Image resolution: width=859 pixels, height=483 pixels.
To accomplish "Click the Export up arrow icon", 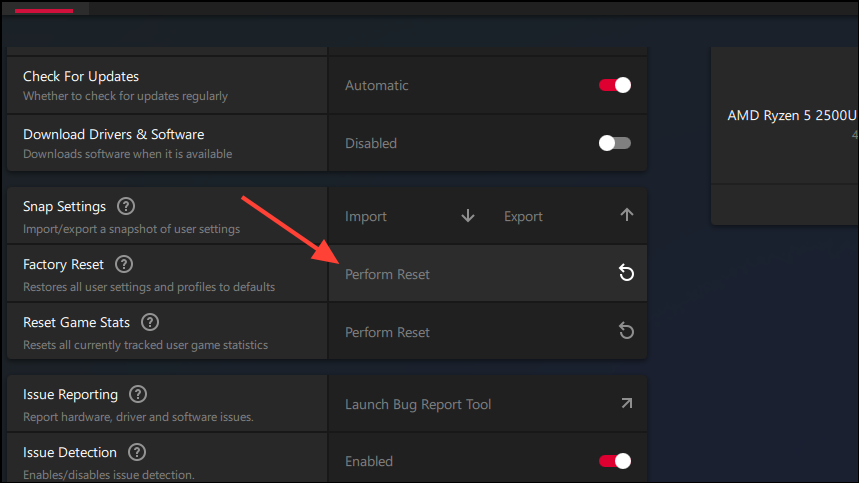I will pyautogui.click(x=627, y=216).
